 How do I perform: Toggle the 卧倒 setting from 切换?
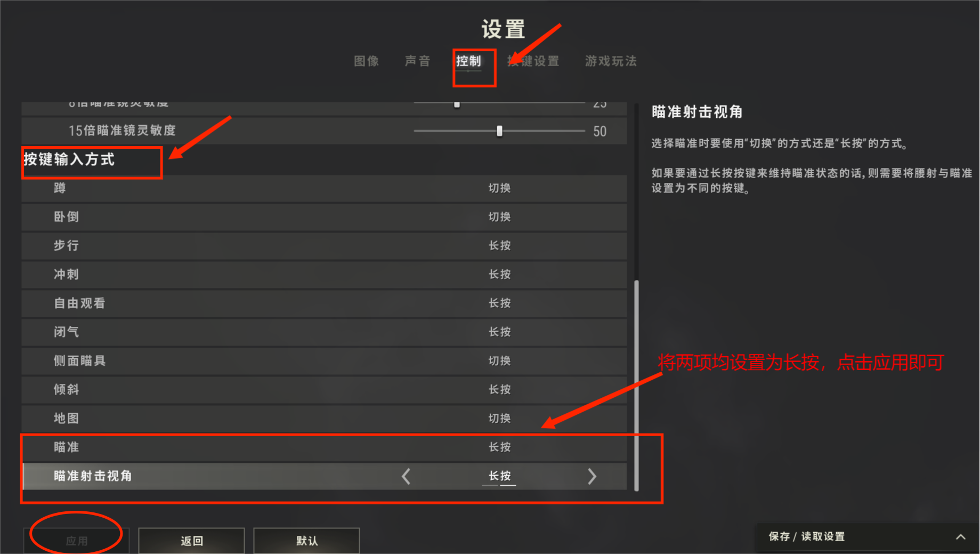click(x=500, y=217)
